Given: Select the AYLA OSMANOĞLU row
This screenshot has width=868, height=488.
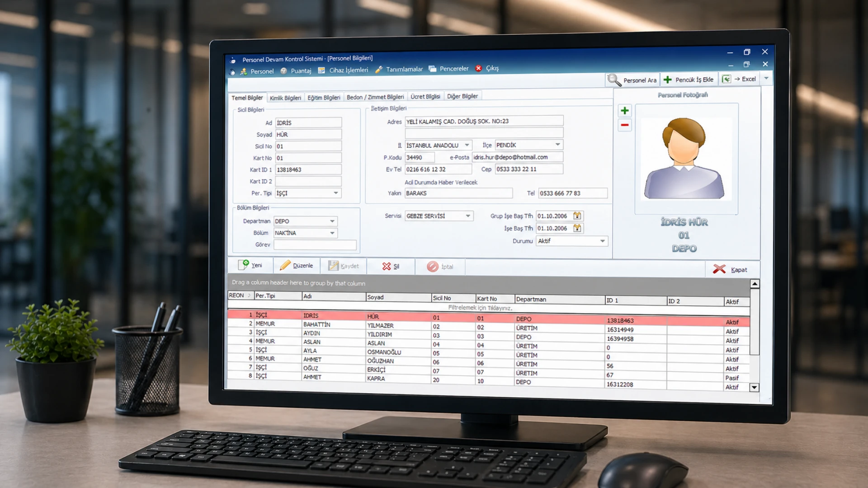Looking at the screenshot, I should 489,353.
